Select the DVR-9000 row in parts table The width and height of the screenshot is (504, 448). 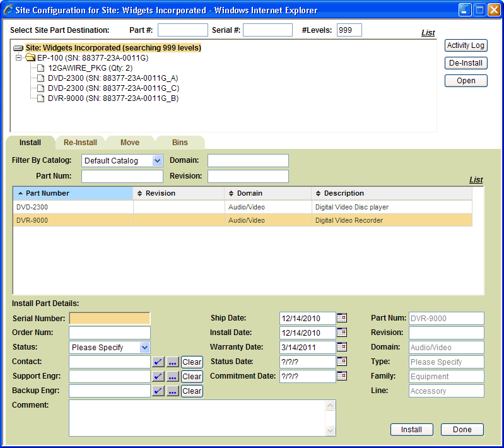coord(243,220)
